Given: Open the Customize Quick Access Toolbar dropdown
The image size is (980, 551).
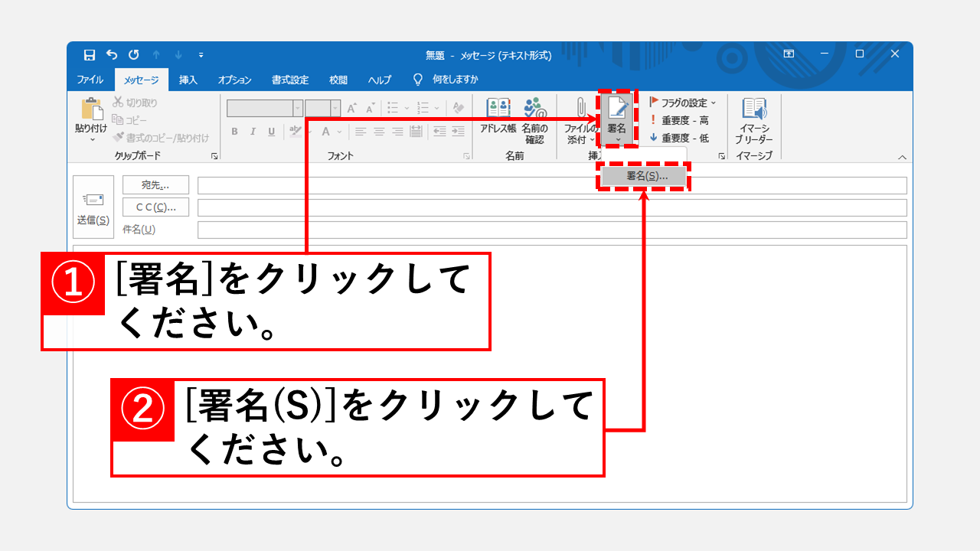Looking at the screenshot, I should pyautogui.click(x=201, y=55).
